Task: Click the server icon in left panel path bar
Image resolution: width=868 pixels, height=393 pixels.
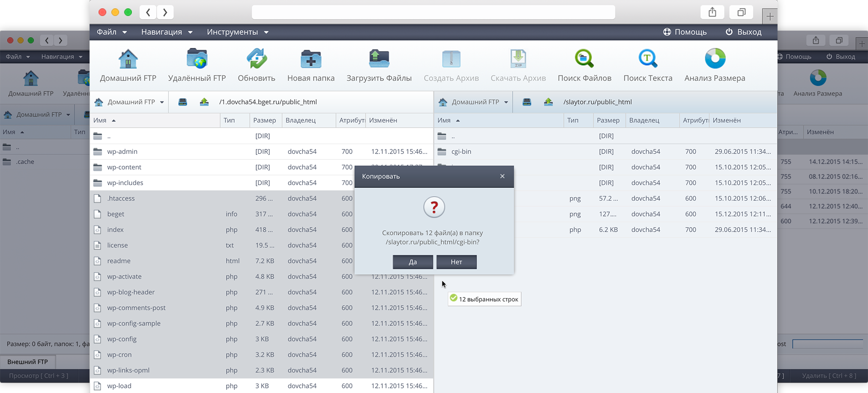Action: click(x=183, y=102)
